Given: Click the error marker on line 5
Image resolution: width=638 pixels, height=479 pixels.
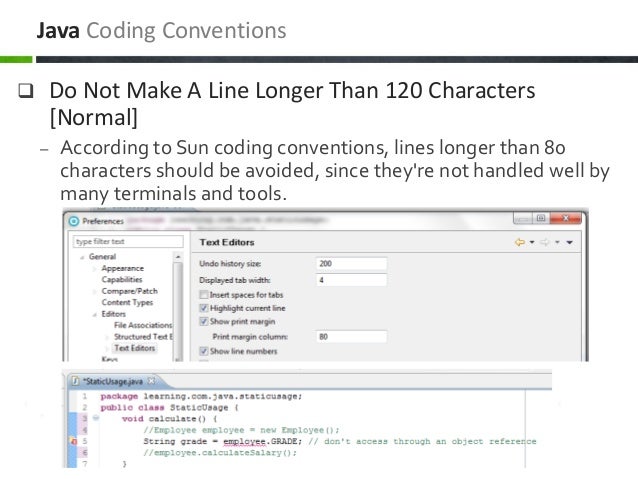Looking at the screenshot, I should click(x=74, y=441).
